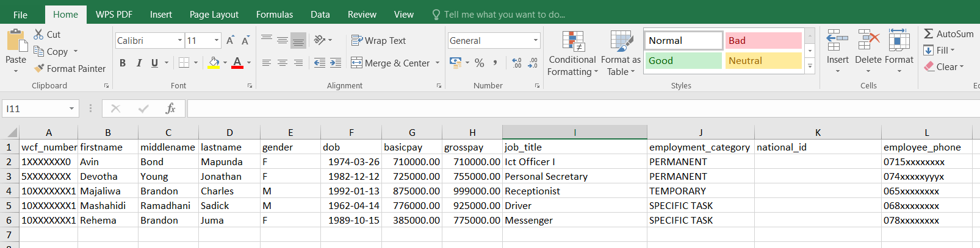Apply the Normal cell style
The image size is (980, 248).
click(x=683, y=40)
